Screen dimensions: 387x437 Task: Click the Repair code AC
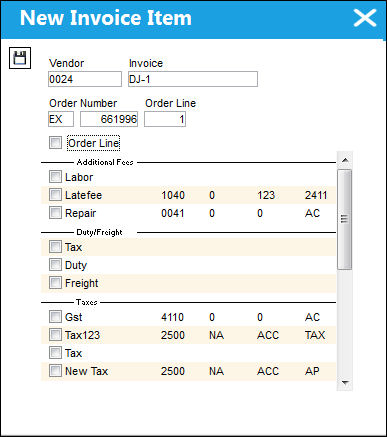312,213
